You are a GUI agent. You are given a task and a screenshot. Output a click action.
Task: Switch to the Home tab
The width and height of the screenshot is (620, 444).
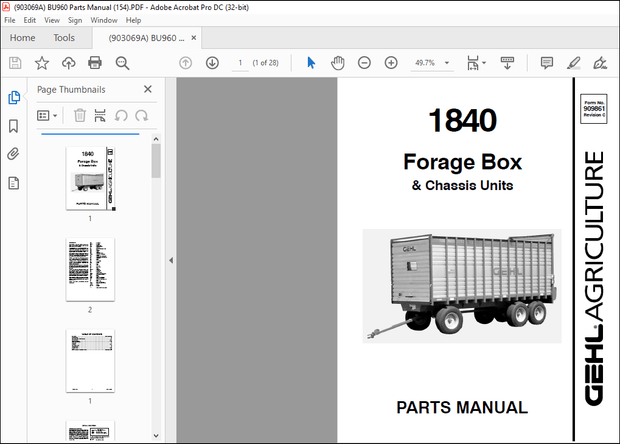click(x=23, y=38)
